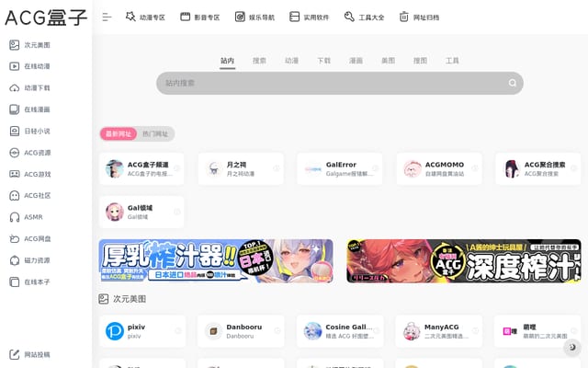Screen dimensions: 588x368
Task: Open the 娱乐导航 top menu
Action: pos(254,17)
